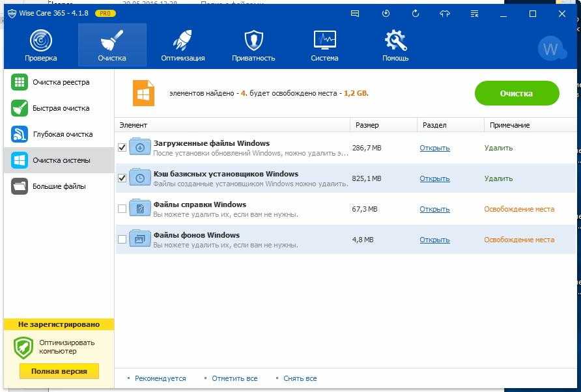Open the title bar menu list icon

click(x=474, y=14)
